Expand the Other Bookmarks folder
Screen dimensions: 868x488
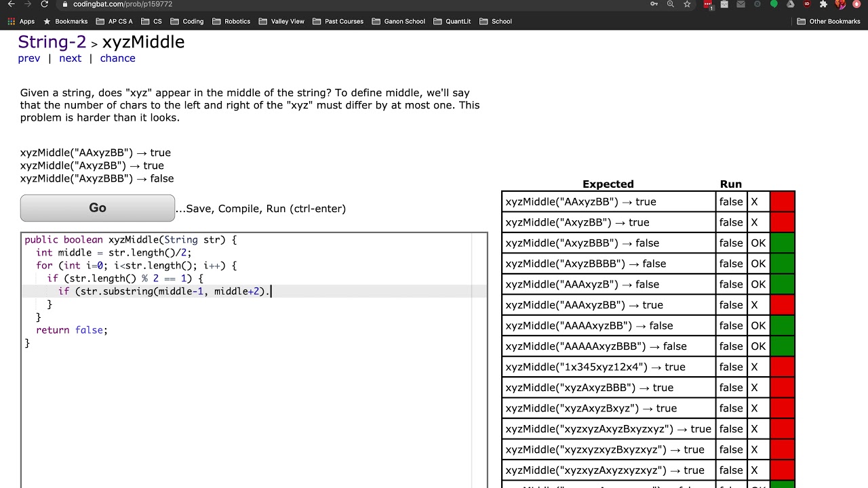click(829, 21)
